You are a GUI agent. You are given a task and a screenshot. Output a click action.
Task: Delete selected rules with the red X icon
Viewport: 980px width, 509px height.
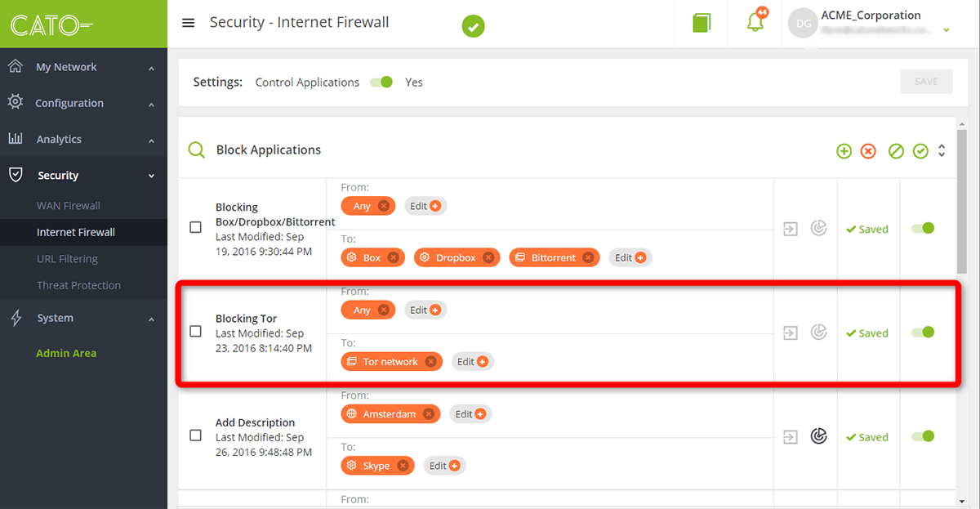coord(868,151)
